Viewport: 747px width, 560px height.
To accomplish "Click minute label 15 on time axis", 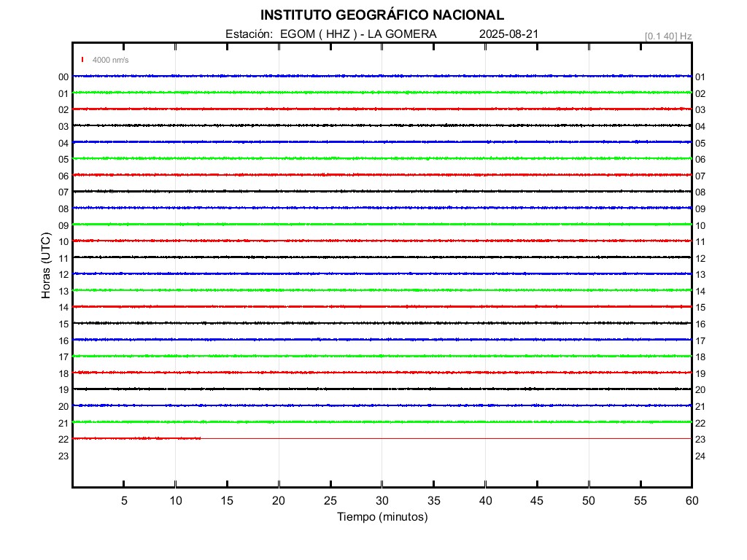I will tap(227, 500).
